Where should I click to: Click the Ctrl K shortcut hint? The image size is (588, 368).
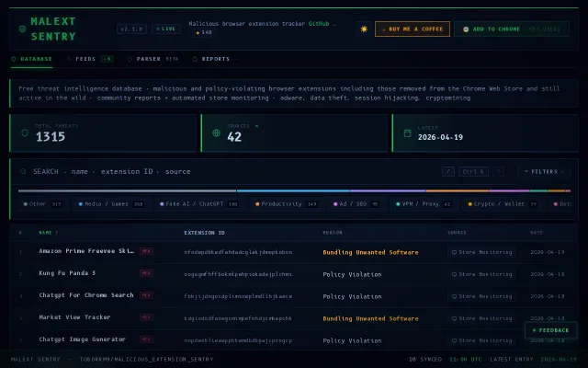point(473,172)
